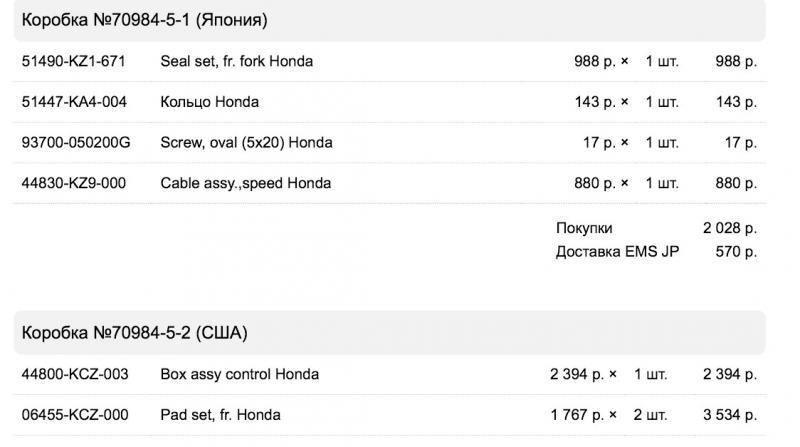Viewport: 800px width, 447px height.
Task: Select part number 51490-KZ1-671
Action: pyautogui.click(x=73, y=61)
